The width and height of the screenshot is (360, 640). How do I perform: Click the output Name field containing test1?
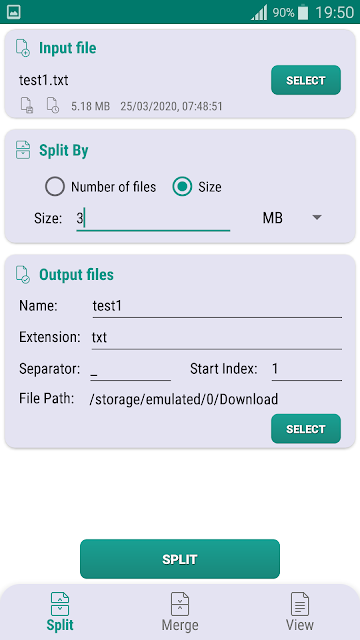click(x=217, y=306)
